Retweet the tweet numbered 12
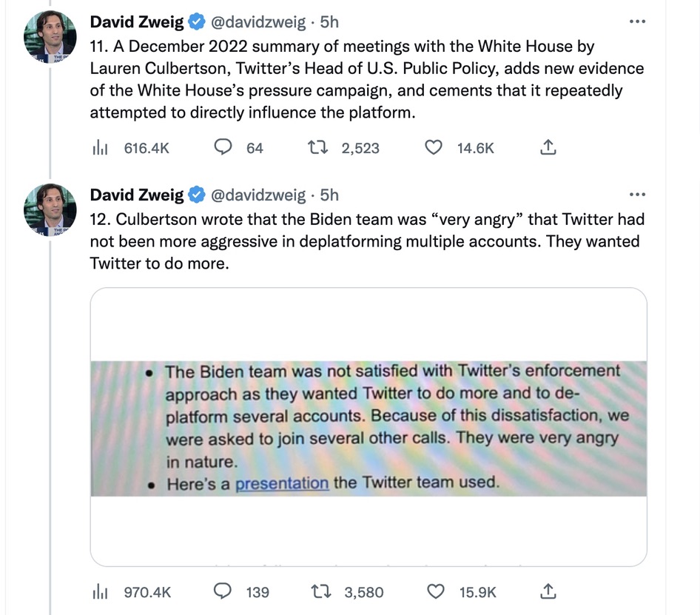The height and width of the screenshot is (615, 700). click(322, 592)
